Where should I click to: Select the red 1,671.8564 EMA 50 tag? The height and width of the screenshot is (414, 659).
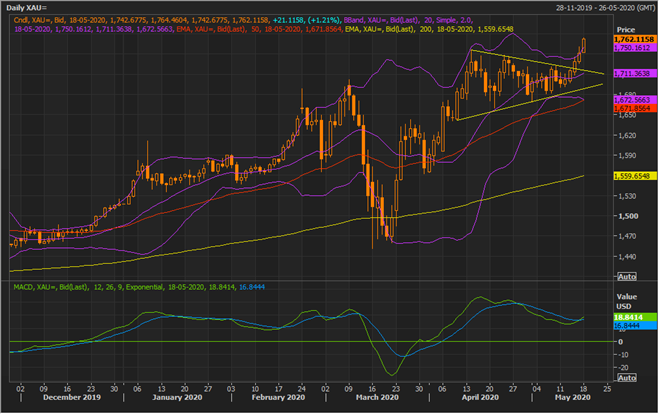click(x=635, y=108)
